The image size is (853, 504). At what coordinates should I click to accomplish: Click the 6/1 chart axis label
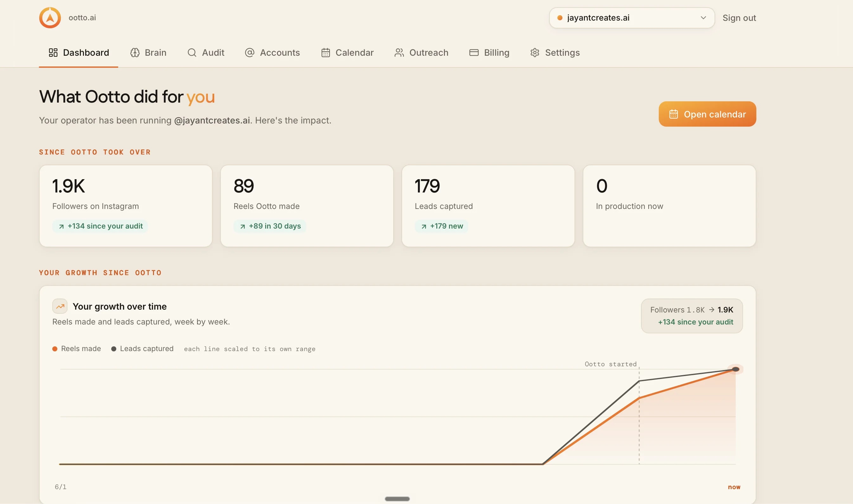click(x=61, y=487)
